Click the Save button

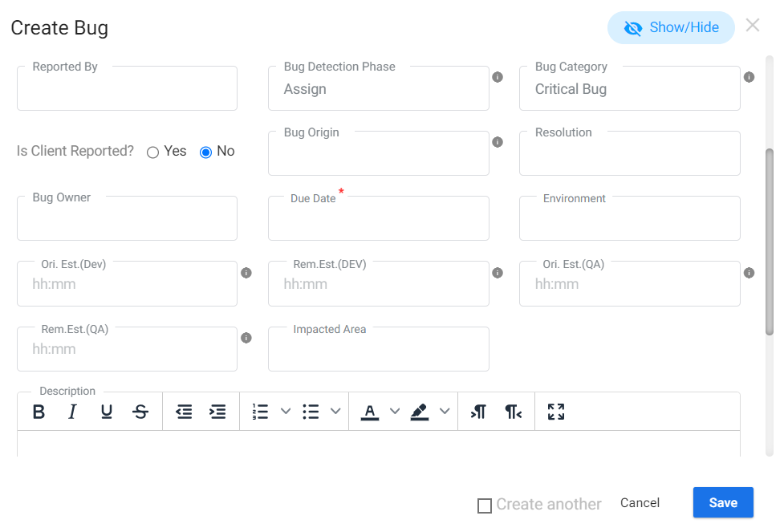723,502
